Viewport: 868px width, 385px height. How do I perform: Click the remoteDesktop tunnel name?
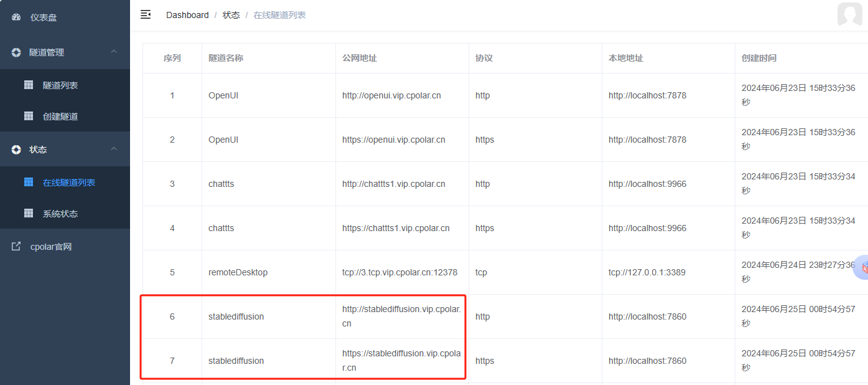238,272
